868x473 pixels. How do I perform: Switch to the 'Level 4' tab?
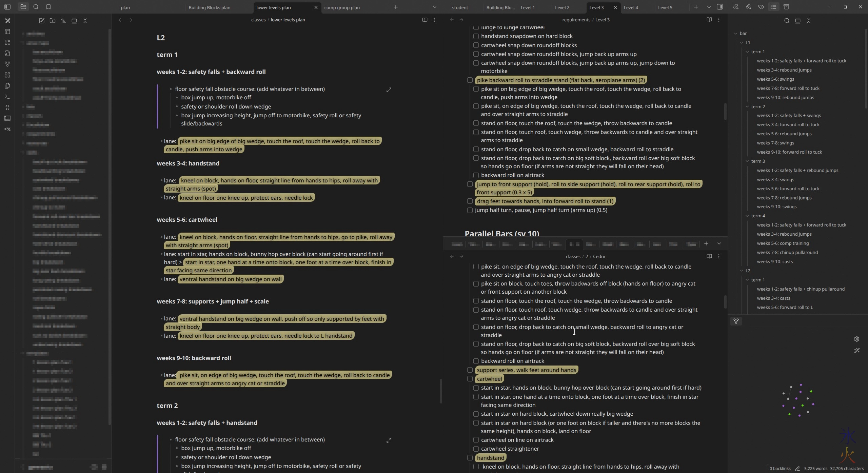[x=631, y=7]
